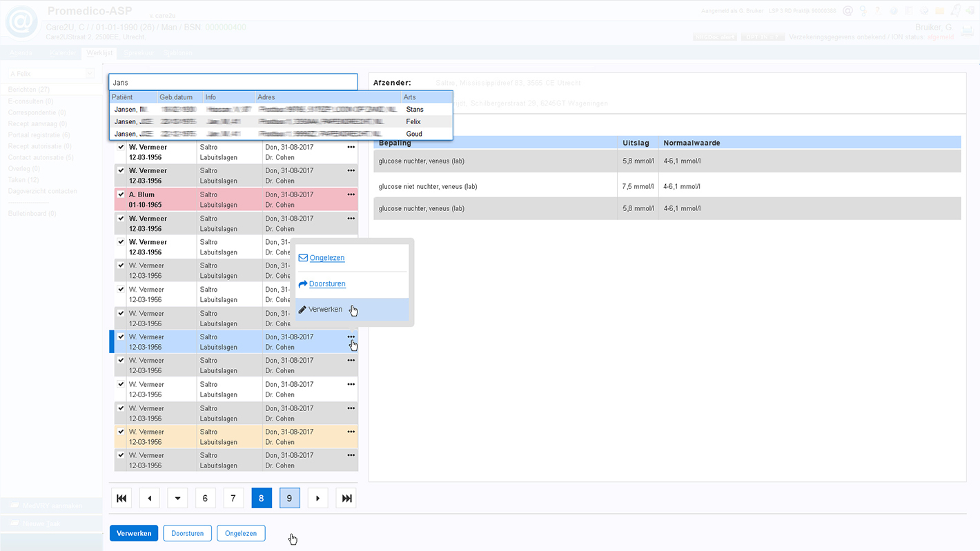The image size is (980, 551).
Task: Click the patient search field containing Jans
Action: coord(233,83)
